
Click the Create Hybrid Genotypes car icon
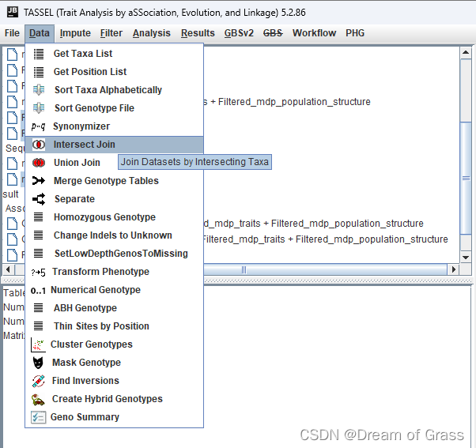[x=38, y=400]
